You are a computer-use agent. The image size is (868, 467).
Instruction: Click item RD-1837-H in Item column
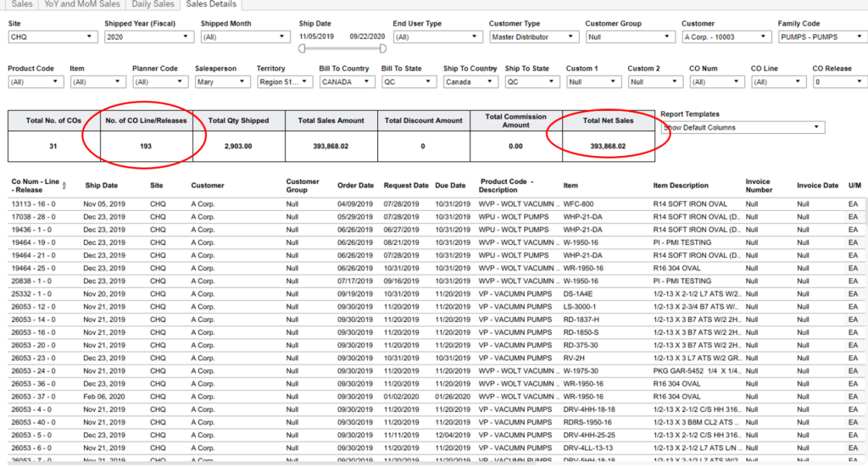[x=581, y=320]
